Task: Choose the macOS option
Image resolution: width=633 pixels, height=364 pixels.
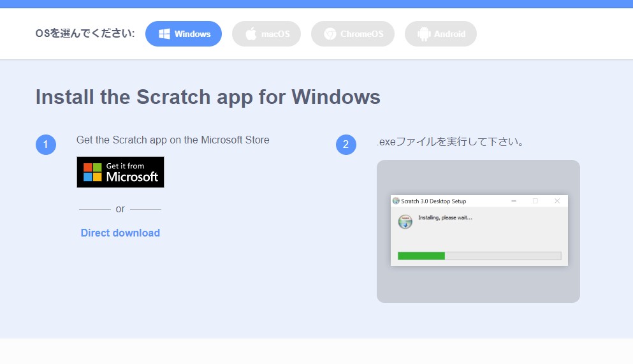Action: coord(266,34)
